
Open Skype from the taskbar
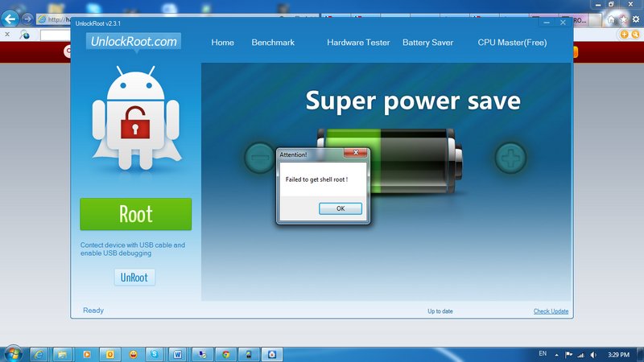[155, 354]
